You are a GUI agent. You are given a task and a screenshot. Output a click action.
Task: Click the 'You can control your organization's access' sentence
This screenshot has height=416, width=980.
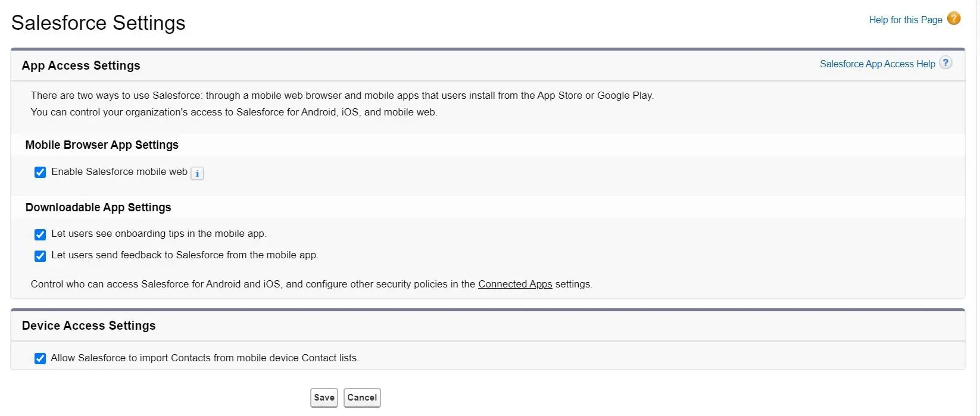[x=234, y=112]
